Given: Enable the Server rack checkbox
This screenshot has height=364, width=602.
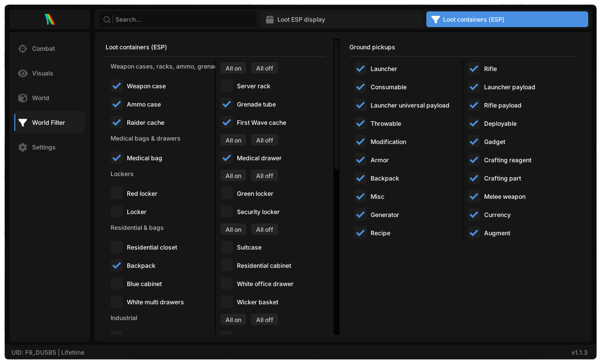Looking at the screenshot, I should [227, 86].
